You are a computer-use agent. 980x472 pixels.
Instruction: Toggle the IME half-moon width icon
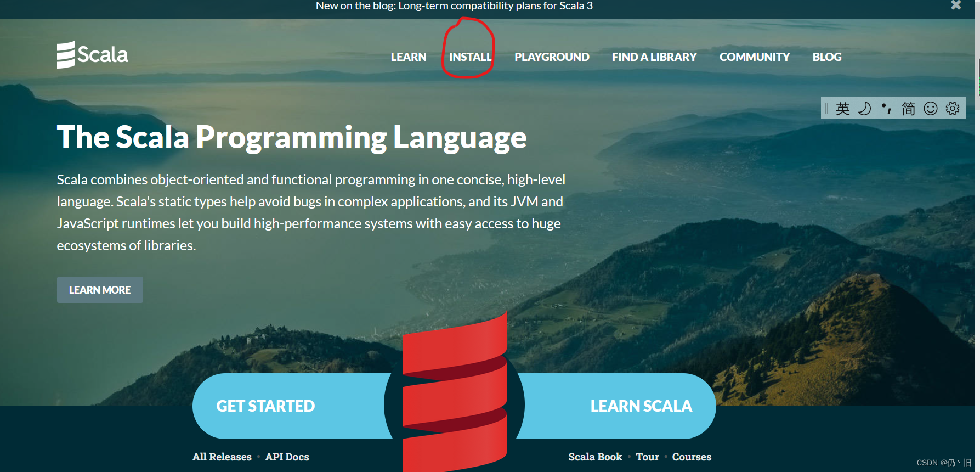(x=865, y=109)
